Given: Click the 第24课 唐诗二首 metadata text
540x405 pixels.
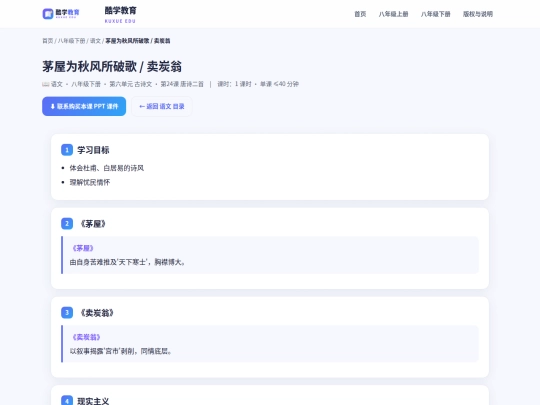Looking at the screenshot, I should tap(182, 84).
